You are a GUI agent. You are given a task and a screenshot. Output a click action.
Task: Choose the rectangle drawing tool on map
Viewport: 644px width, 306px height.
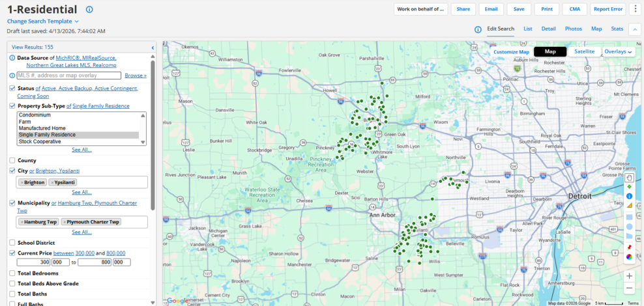pos(629,216)
